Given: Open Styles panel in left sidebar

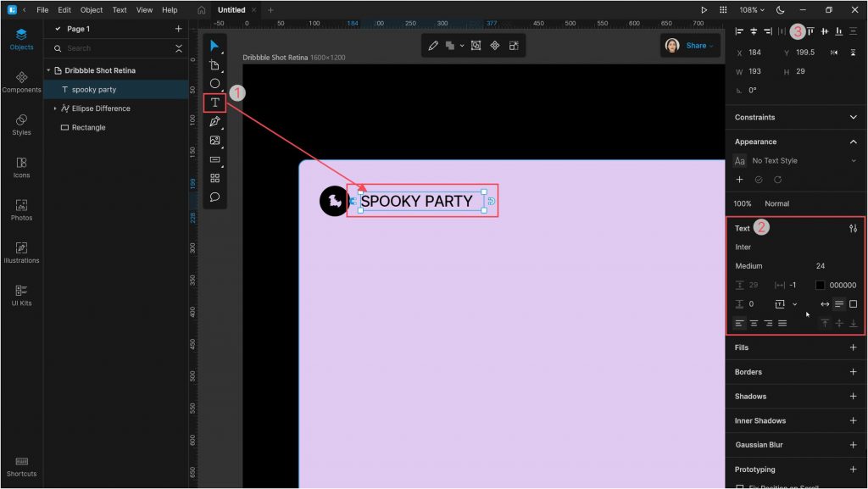Looking at the screenshot, I should point(21,125).
